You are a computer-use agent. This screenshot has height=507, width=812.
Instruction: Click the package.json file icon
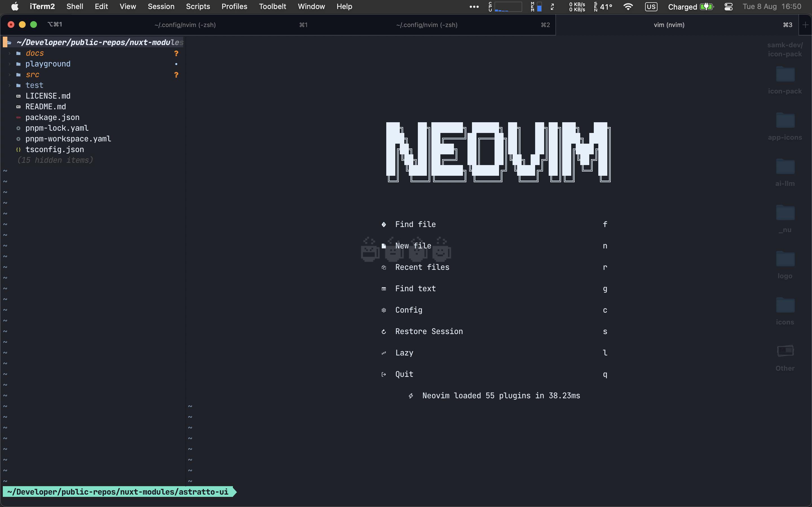pyautogui.click(x=18, y=117)
